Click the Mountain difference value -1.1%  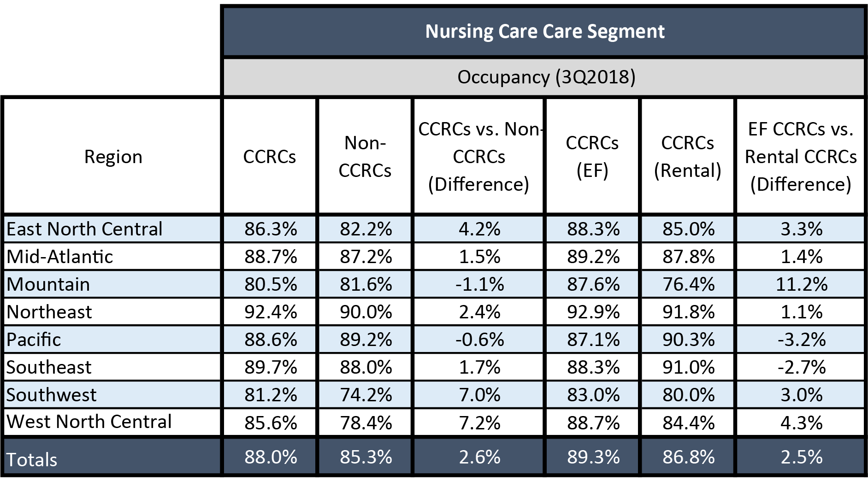[479, 284]
